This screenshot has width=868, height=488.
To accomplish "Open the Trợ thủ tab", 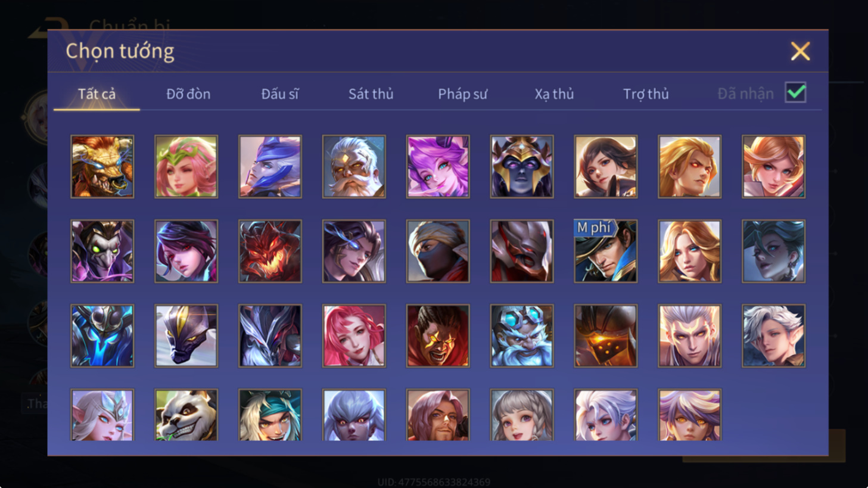I will tap(646, 94).
